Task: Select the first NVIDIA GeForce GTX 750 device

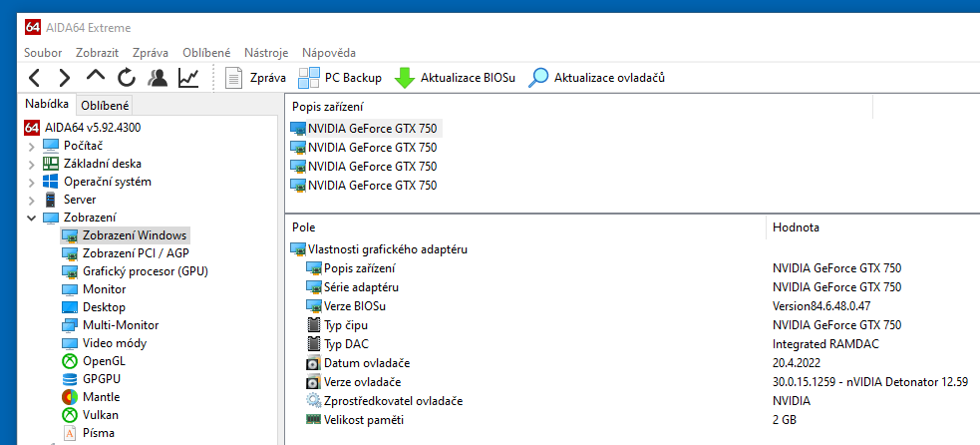Action: coord(366,129)
